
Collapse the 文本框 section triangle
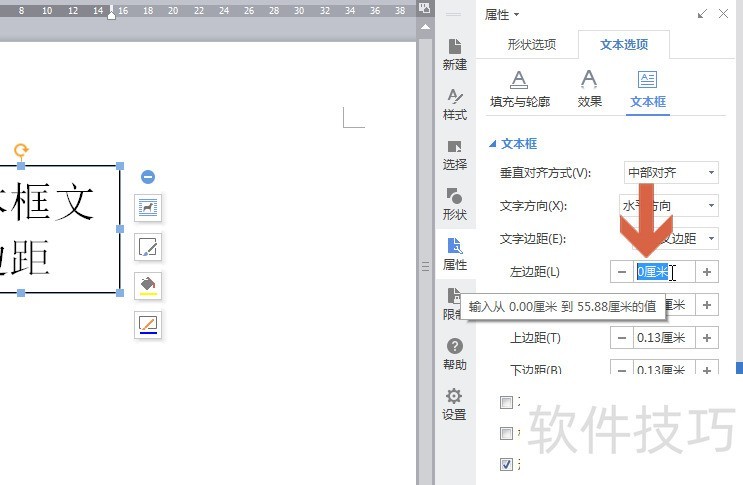coord(493,144)
